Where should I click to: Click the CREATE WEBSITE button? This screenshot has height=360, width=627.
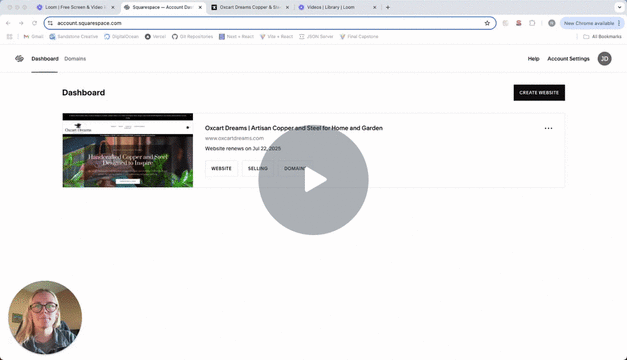pyautogui.click(x=539, y=92)
